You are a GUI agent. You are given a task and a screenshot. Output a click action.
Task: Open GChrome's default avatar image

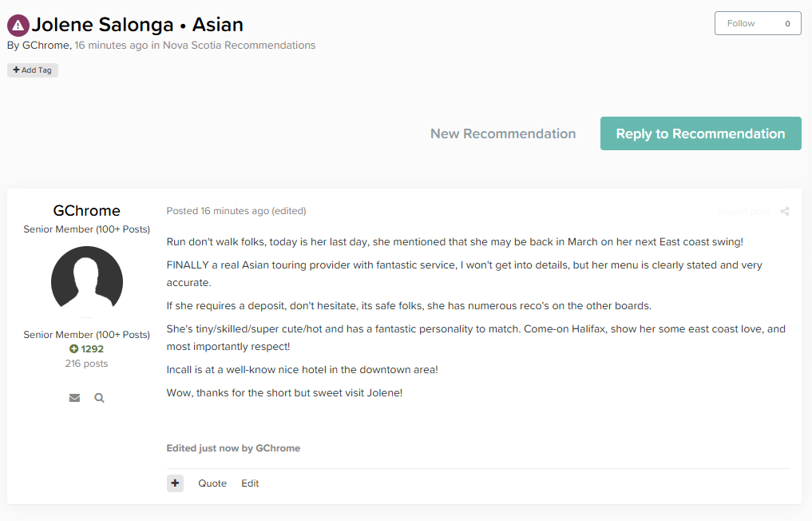86,281
